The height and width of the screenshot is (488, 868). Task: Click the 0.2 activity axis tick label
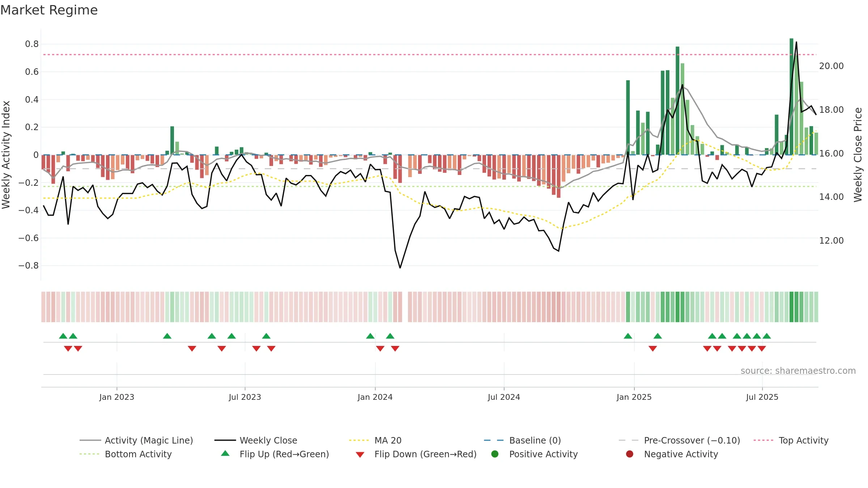32,127
